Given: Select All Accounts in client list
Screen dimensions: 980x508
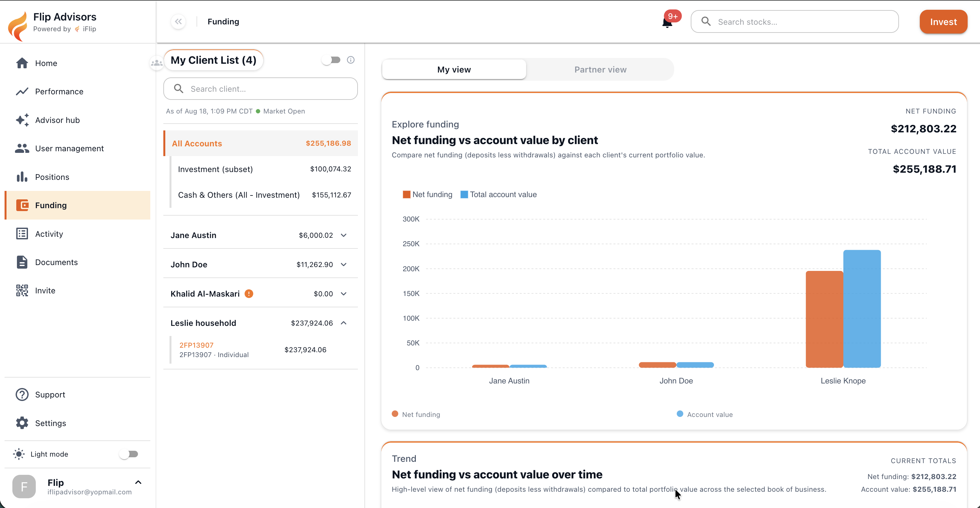Looking at the screenshot, I should (x=261, y=143).
